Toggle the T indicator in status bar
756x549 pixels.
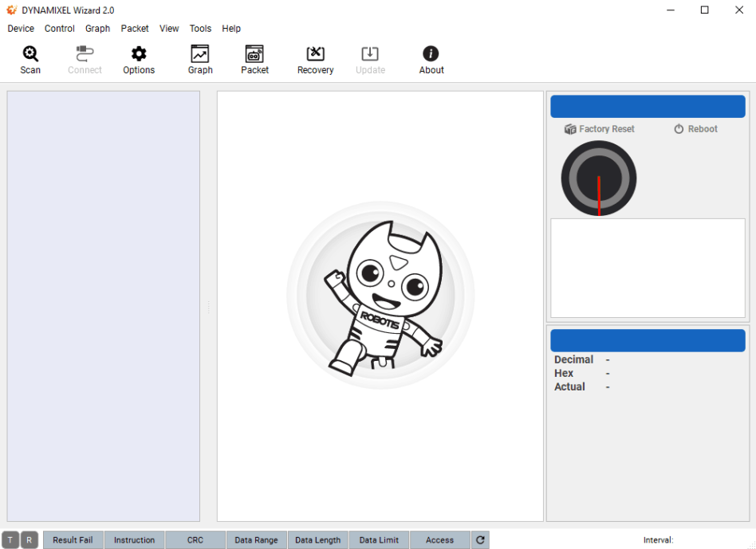pyautogui.click(x=10, y=539)
